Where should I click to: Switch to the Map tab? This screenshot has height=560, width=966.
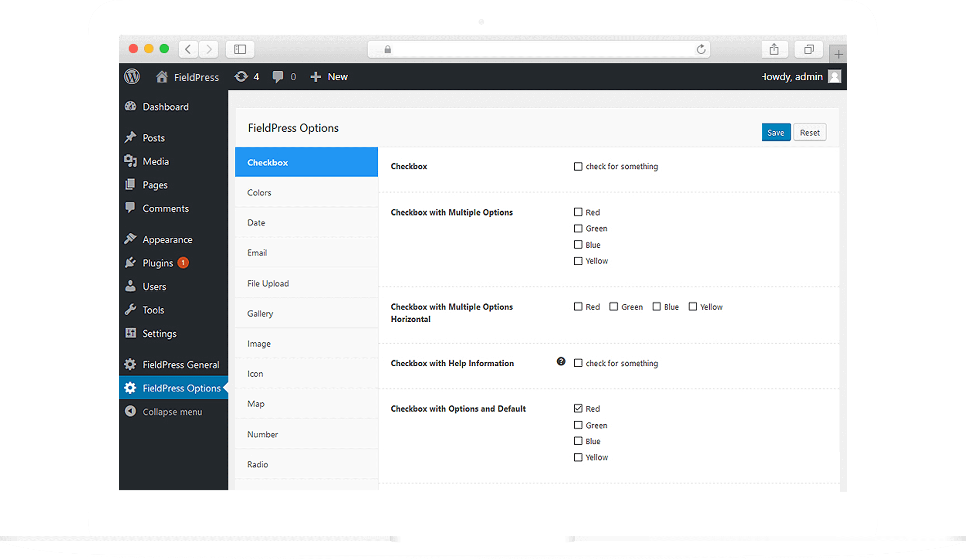point(306,404)
